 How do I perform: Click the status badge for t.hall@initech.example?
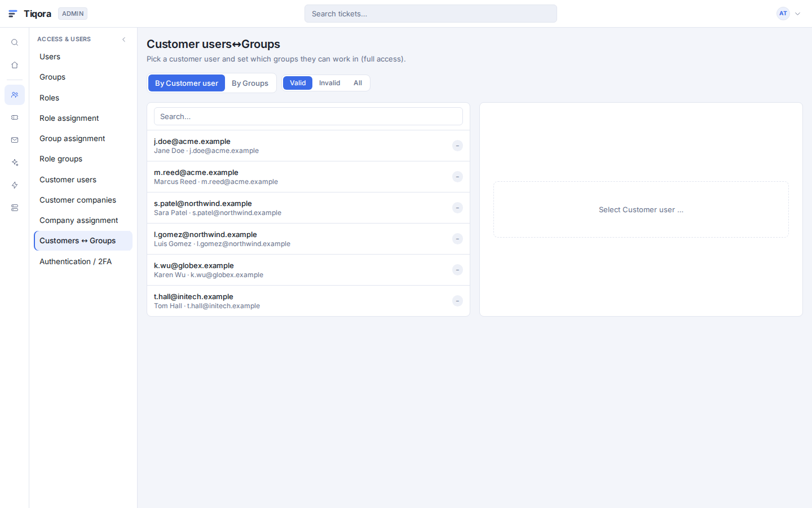(x=457, y=301)
